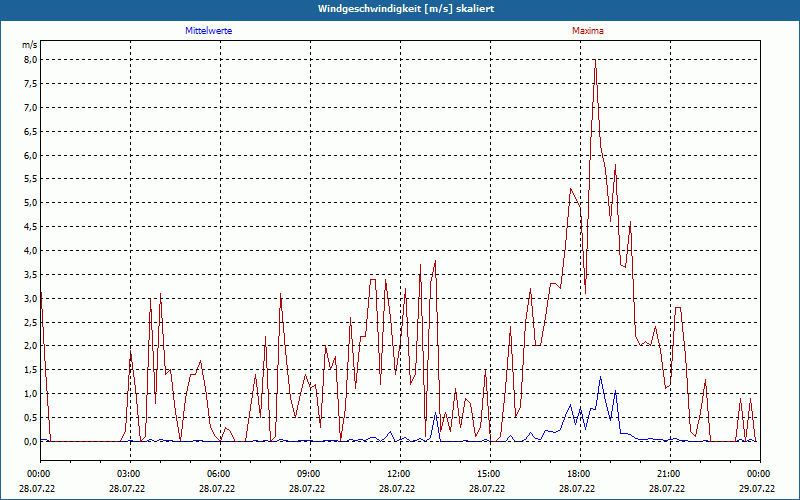
Task: Click the 7,0 y-axis value
Action: pyautogui.click(x=31, y=108)
